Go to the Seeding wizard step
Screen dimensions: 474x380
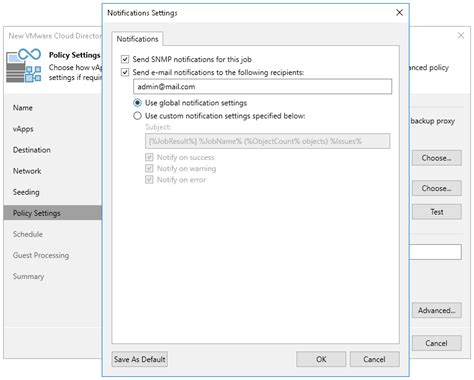click(x=26, y=192)
